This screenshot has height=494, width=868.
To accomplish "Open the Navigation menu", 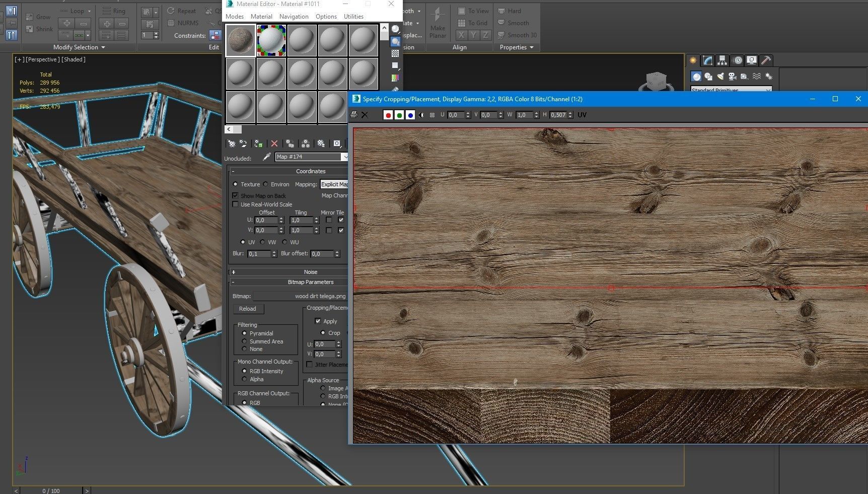I will click(294, 17).
